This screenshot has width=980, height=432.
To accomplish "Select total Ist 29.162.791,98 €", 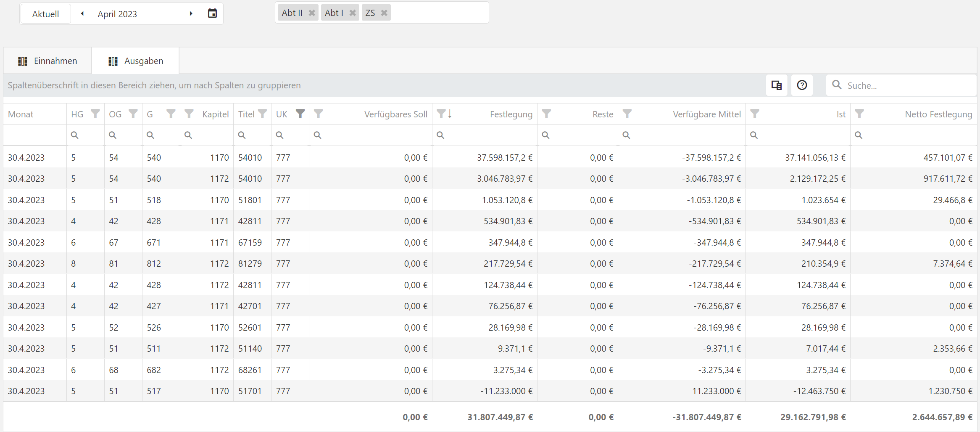I will pos(813,417).
